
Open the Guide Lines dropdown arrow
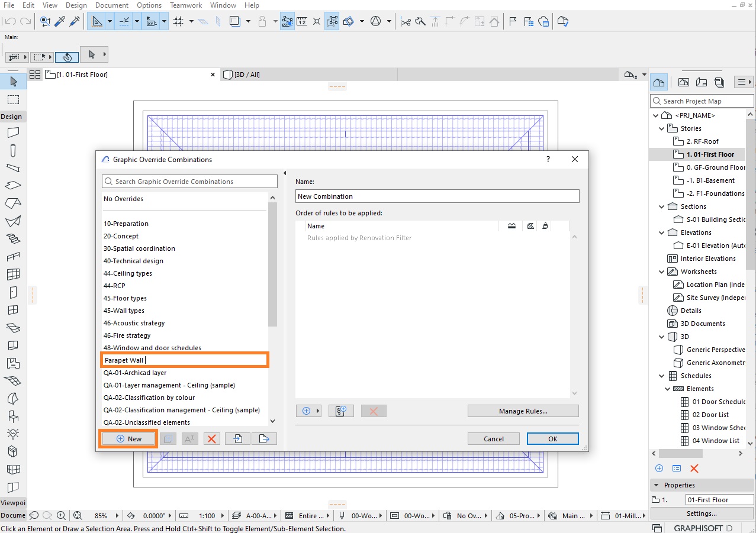click(110, 21)
